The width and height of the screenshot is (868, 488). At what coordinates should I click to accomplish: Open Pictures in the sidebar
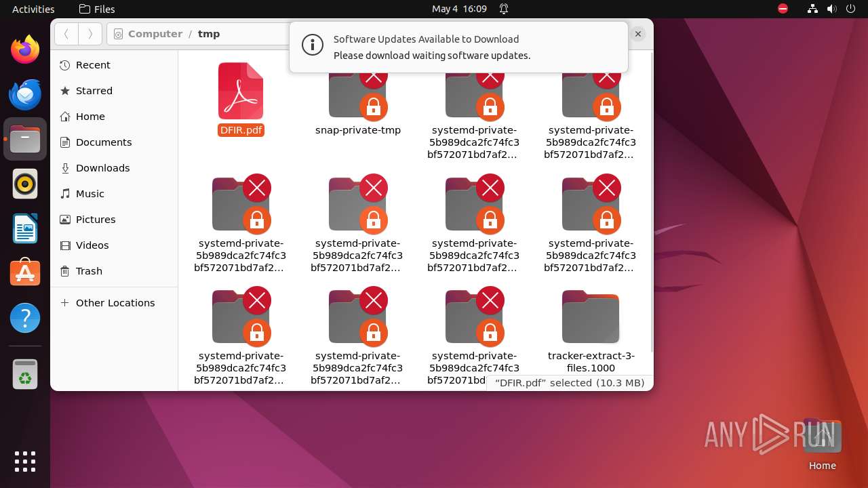[114, 220]
